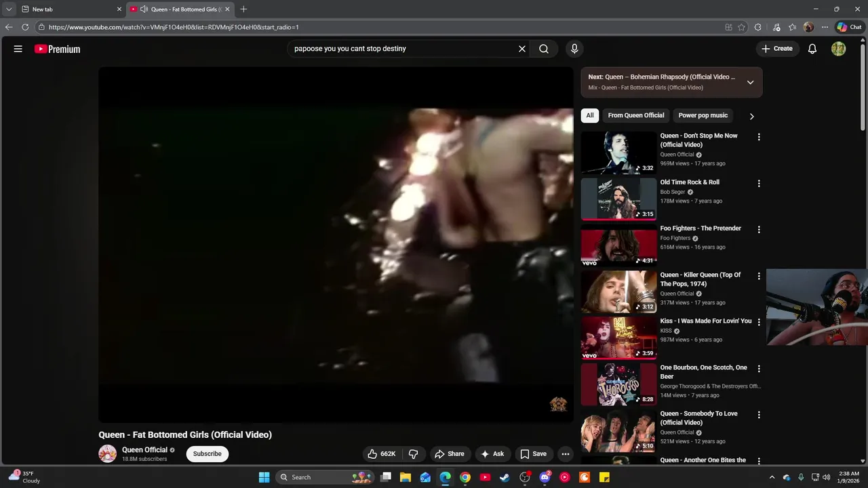Open media control music note icon

[x=776, y=27]
